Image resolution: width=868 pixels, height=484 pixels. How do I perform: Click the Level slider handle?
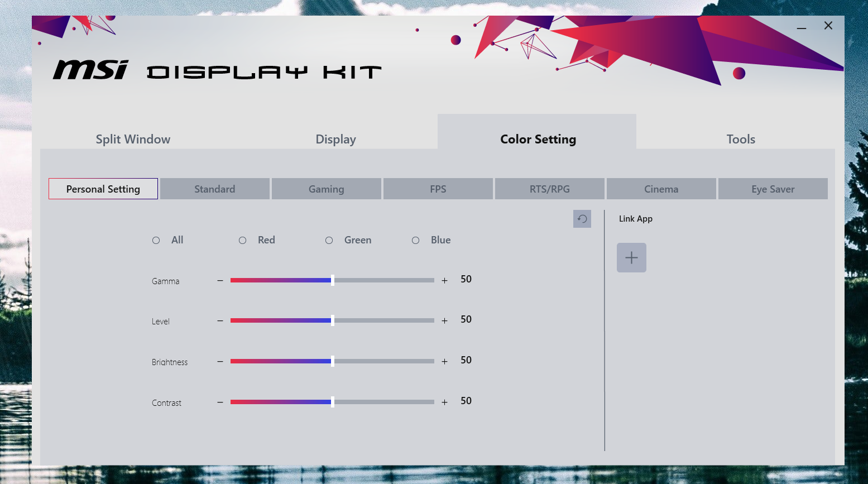(333, 320)
